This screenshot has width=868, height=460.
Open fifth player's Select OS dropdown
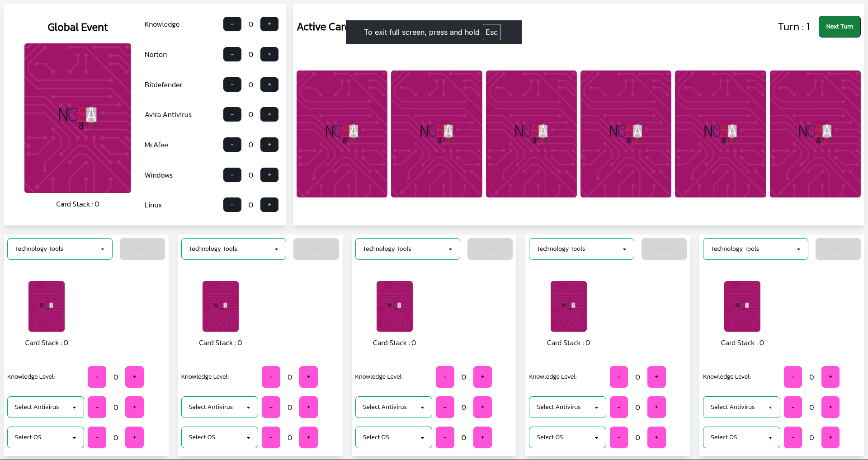741,437
